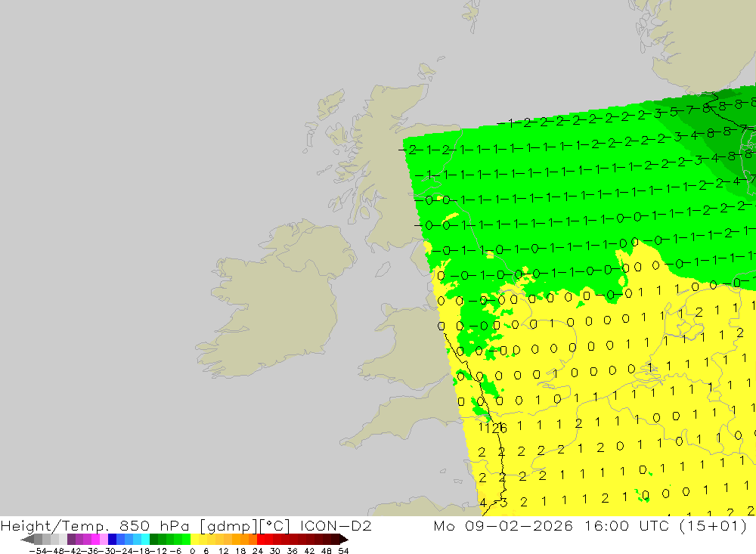Click the "850 hPa" pressure level text
756x554 pixels.
tap(155, 525)
